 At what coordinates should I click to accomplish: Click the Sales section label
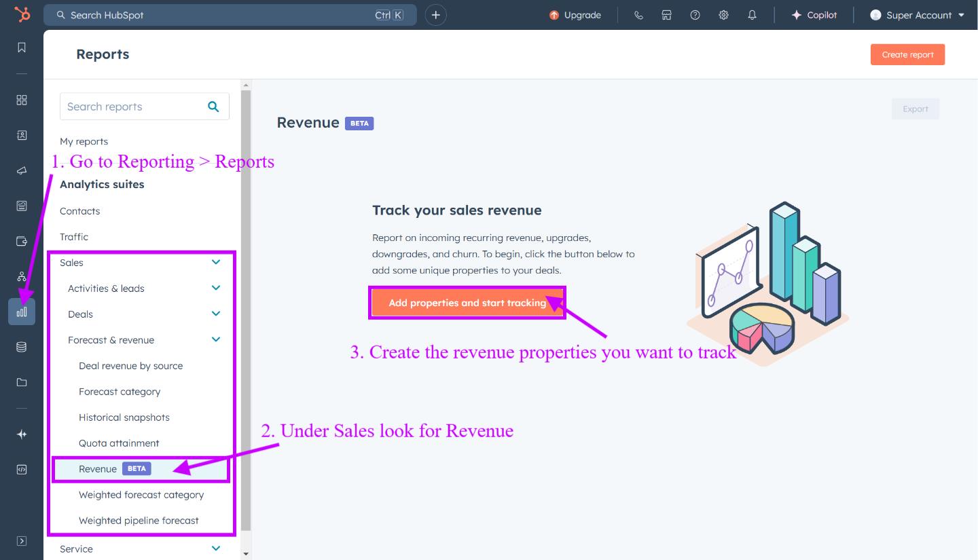tap(71, 263)
